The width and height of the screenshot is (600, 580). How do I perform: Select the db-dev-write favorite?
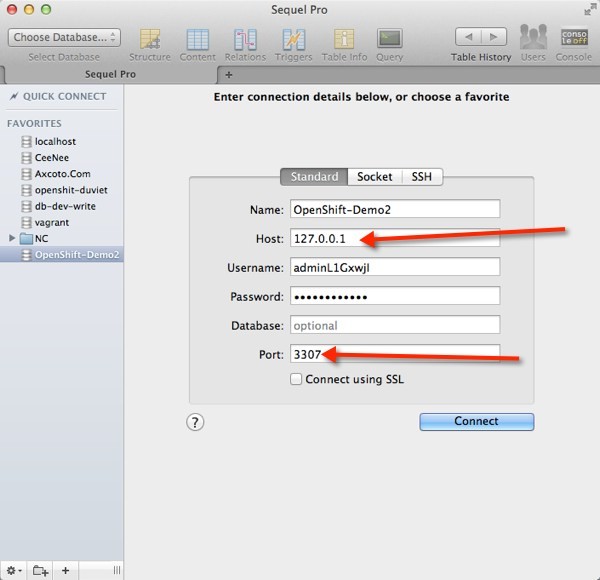pos(62,206)
